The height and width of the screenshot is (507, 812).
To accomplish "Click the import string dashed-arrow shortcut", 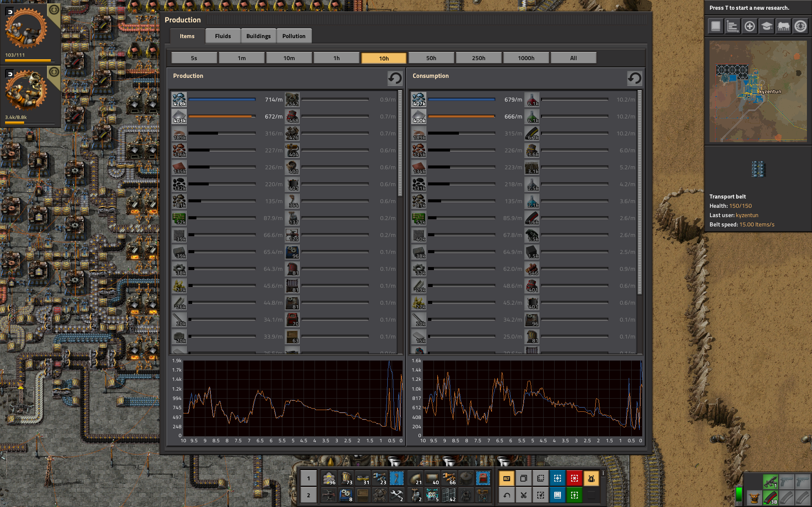I will click(x=541, y=495).
